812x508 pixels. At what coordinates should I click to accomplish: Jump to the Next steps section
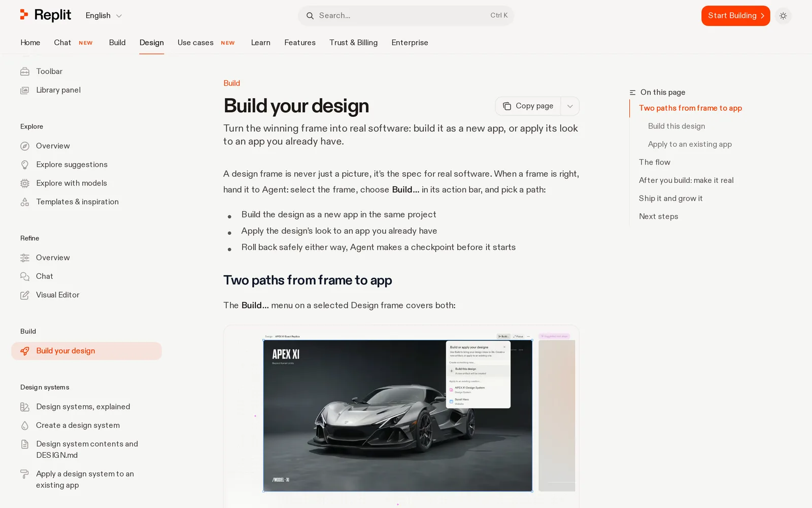pyautogui.click(x=658, y=216)
